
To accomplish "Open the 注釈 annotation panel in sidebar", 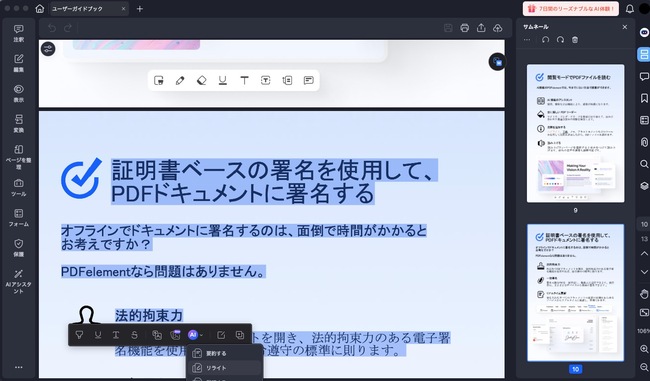I will tap(19, 34).
